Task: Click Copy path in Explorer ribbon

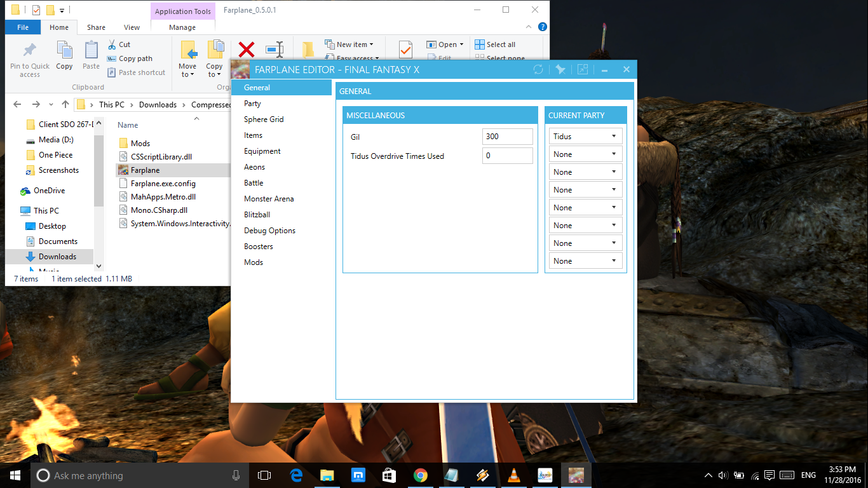Action: click(130, 58)
